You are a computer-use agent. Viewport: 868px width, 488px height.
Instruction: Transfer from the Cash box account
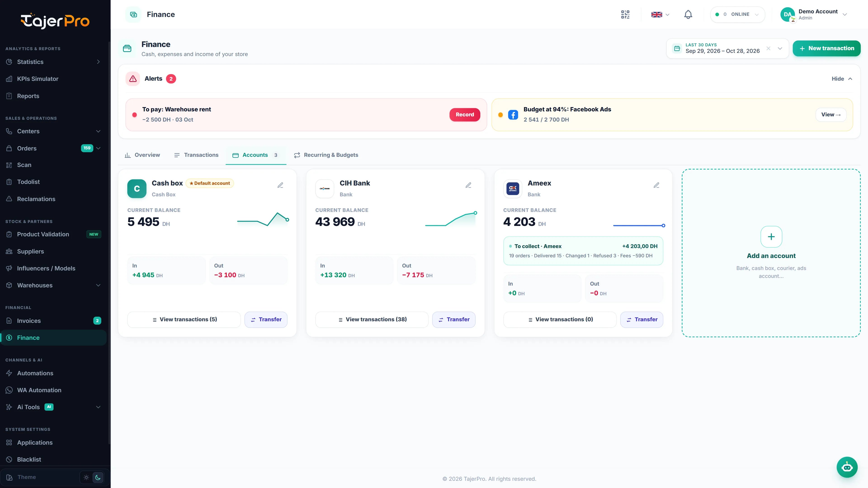tap(266, 319)
